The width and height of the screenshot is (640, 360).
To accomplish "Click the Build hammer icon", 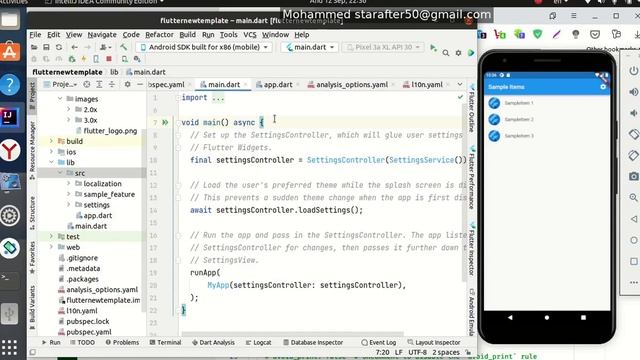I will click(123, 47).
